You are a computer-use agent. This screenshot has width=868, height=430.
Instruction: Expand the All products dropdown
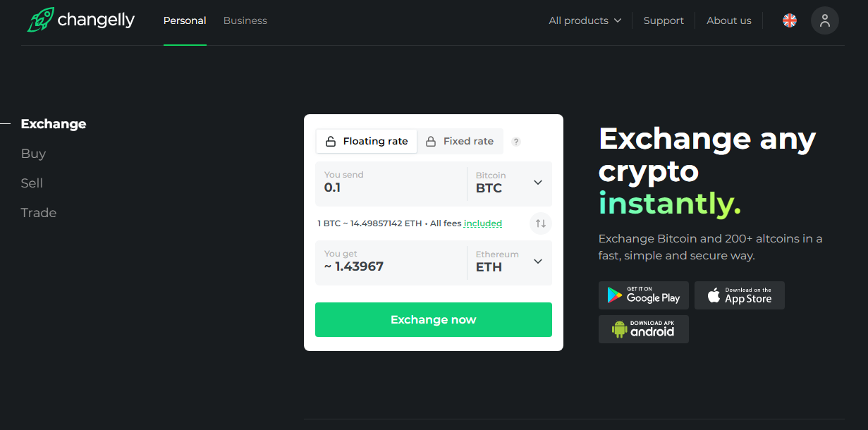585,20
